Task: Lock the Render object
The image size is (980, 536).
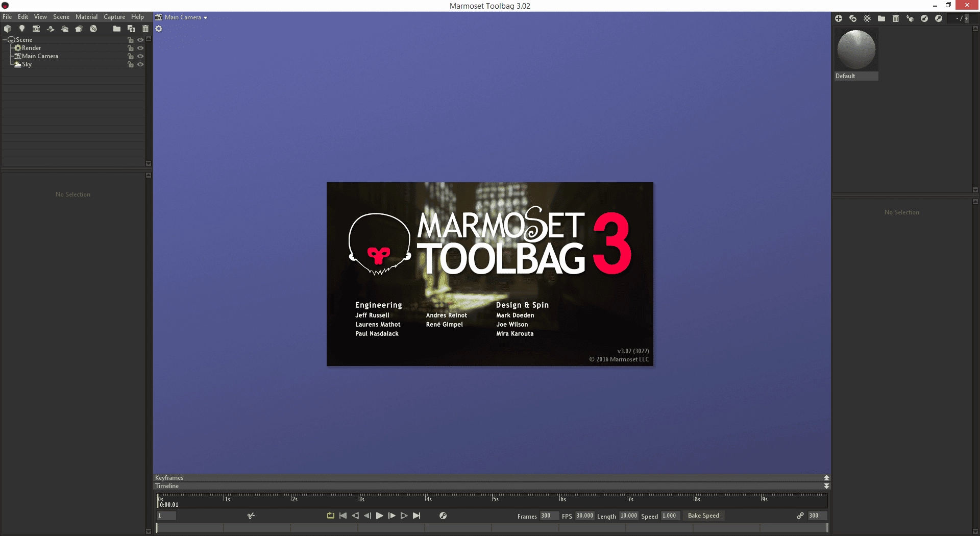Action: pyautogui.click(x=131, y=48)
